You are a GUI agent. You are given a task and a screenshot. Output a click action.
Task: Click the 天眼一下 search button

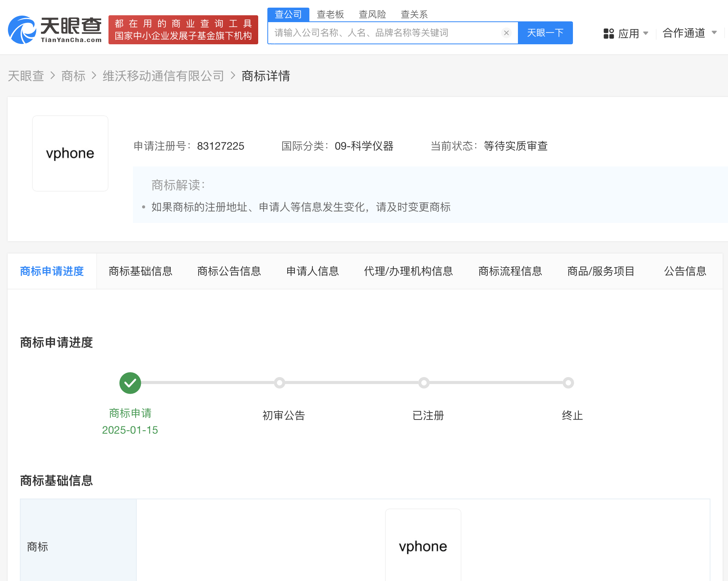[x=545, y=33]
